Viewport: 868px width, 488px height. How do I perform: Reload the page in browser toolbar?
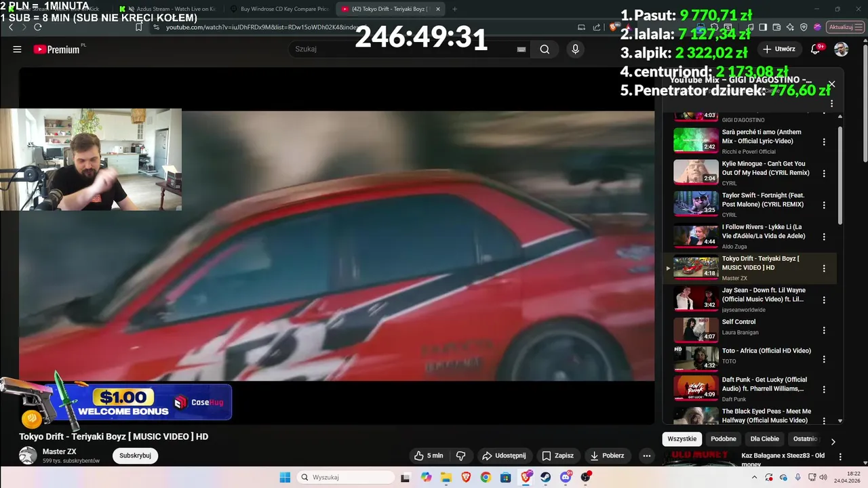pyautogui.click(x=38, y=27)
